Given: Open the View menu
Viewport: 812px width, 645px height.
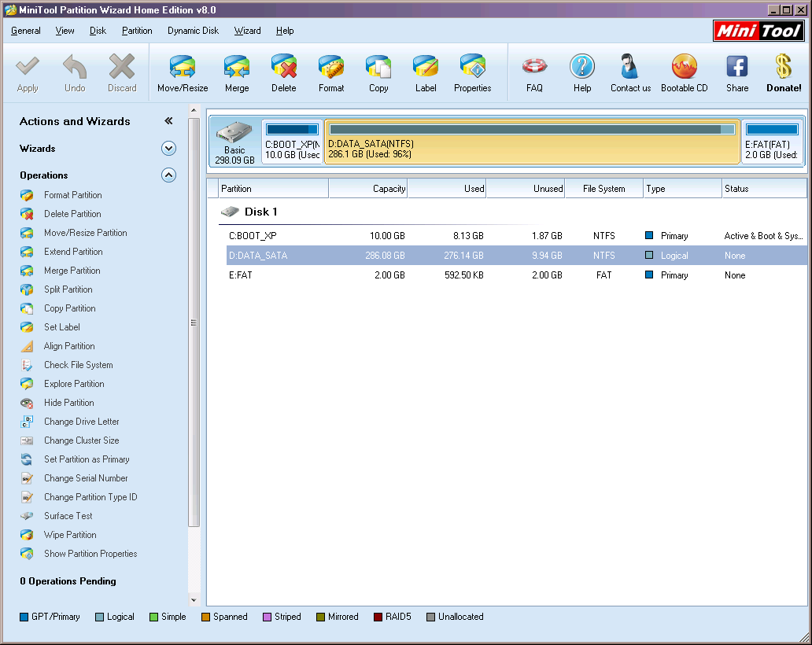Looking at the screenshot, I should point(65,31).
